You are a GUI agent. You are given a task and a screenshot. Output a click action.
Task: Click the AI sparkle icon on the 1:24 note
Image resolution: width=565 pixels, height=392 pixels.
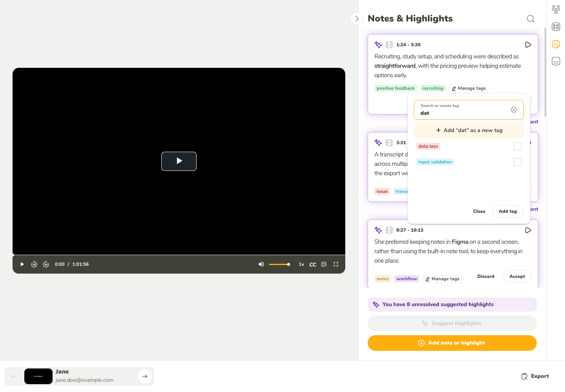378,45
